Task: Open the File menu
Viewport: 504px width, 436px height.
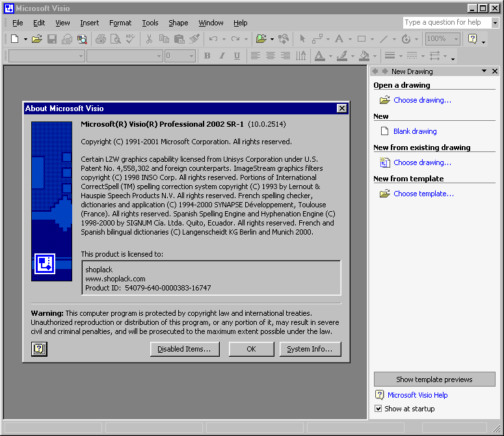Action: (18, 23)
